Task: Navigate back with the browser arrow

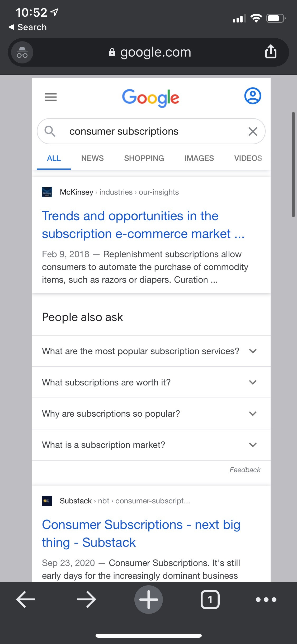Action: pyautogui.click(x=25, y=599)
